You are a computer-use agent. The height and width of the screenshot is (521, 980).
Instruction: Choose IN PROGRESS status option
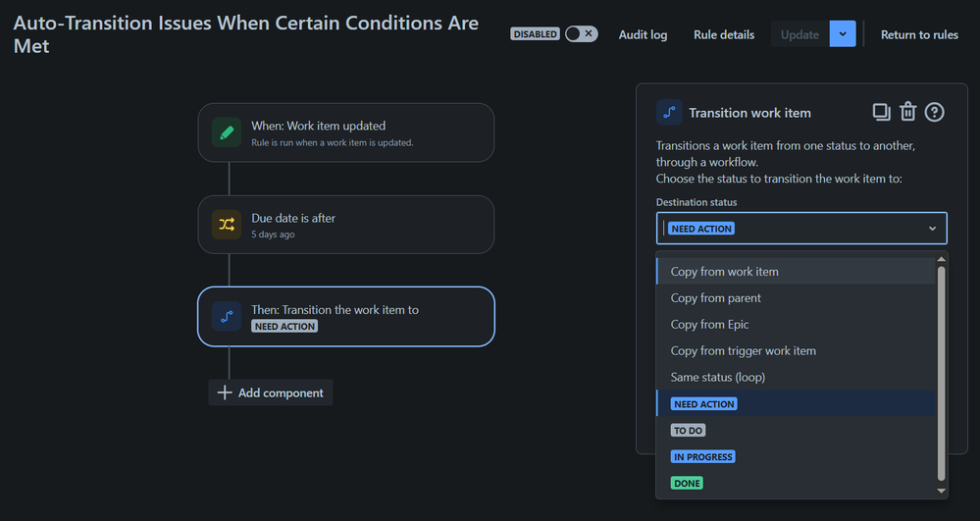tap(796, 456)
